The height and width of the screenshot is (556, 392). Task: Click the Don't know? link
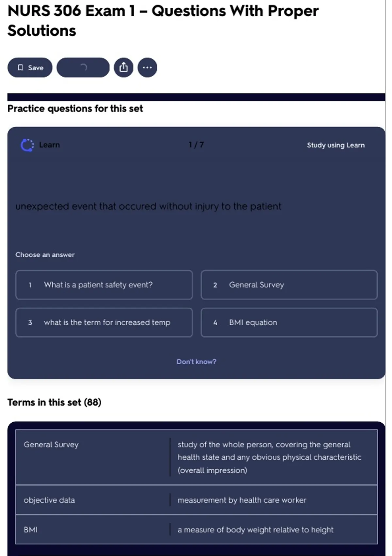pyautogui.click(x=196, y=362)
